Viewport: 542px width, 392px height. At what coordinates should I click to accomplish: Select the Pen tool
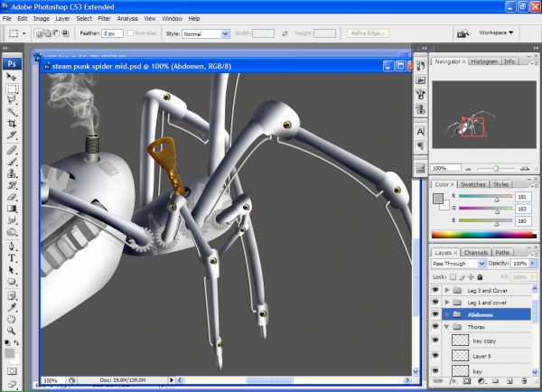click(12, 246)
